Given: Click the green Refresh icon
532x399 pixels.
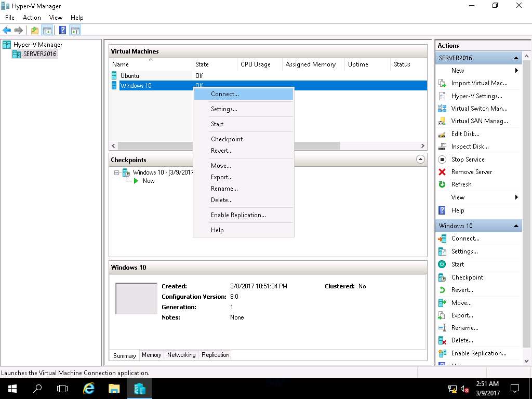Looking at the screenshot, I should [442, 184].
